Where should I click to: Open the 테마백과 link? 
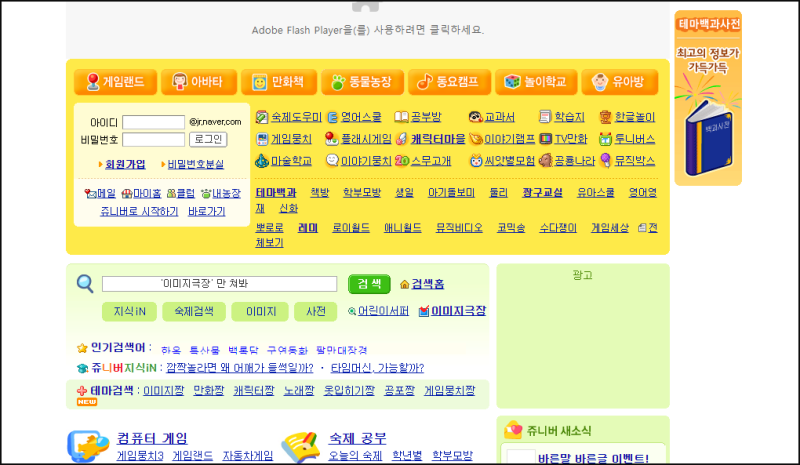(x=276, y=192)
